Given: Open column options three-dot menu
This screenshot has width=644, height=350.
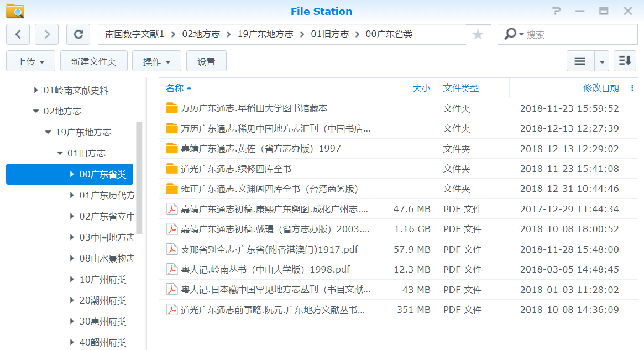Looking at the screenshot, I should click(x=632, y=88).
